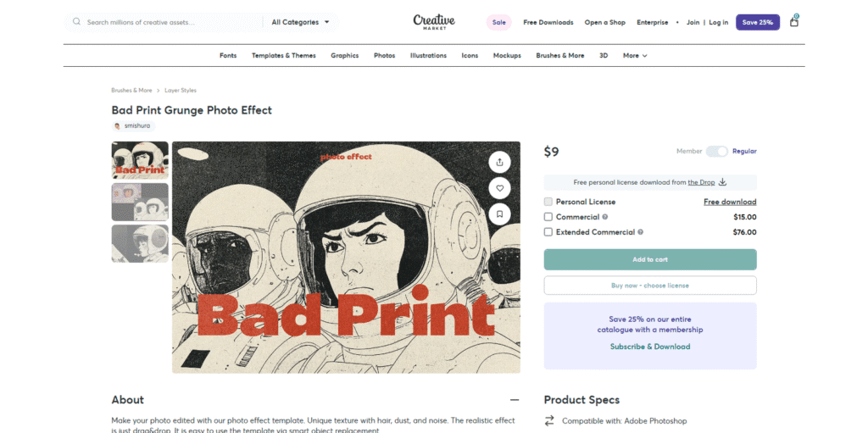Collapse the About section

click(x=515, y=400)
